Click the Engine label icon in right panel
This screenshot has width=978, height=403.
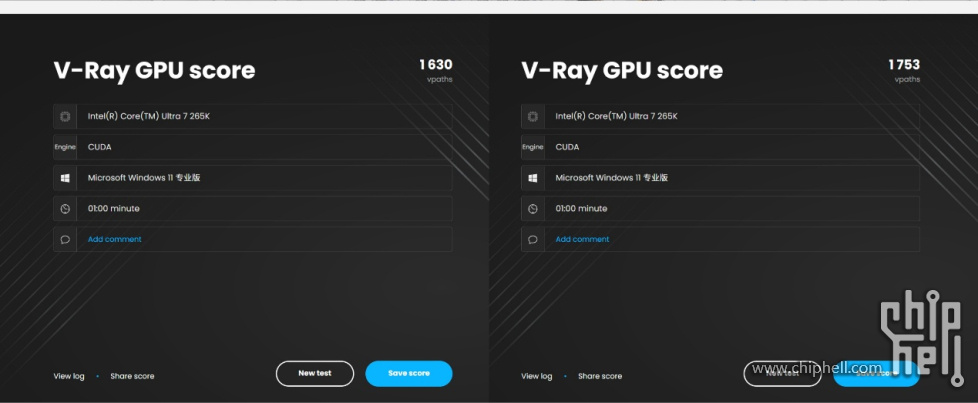pyautogui.click(x=533, y=147)
